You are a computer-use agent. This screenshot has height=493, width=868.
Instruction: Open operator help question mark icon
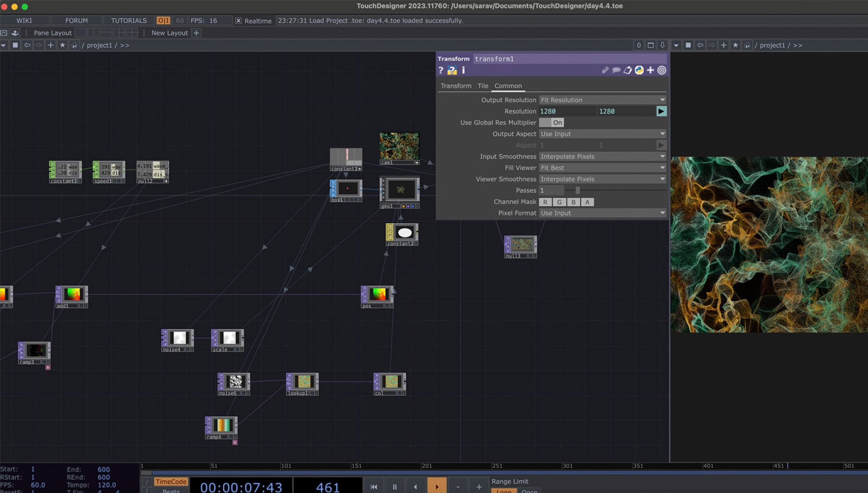(x=441, y=70)
